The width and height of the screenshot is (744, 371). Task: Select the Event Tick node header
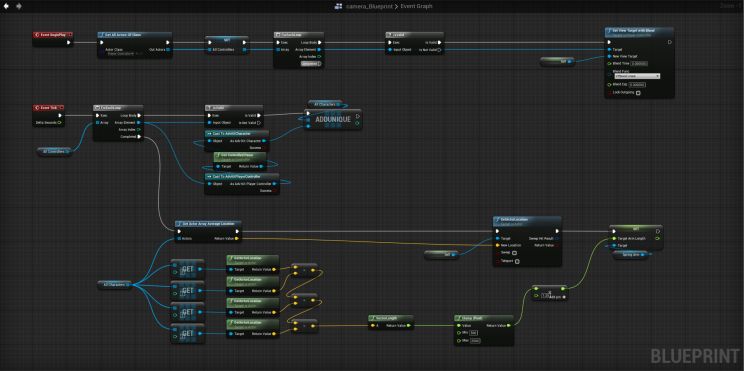48,108
